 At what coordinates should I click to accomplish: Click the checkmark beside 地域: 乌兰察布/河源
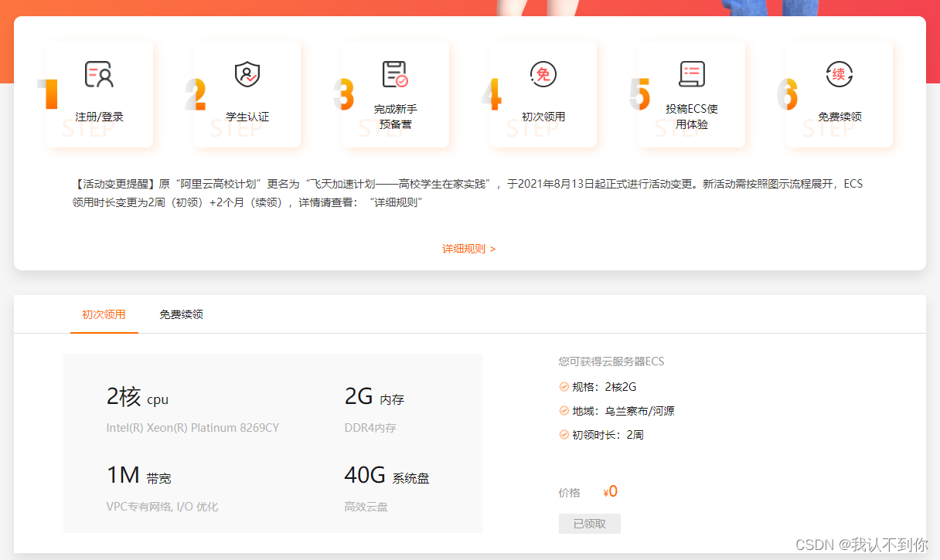click(x=564, y=410)
